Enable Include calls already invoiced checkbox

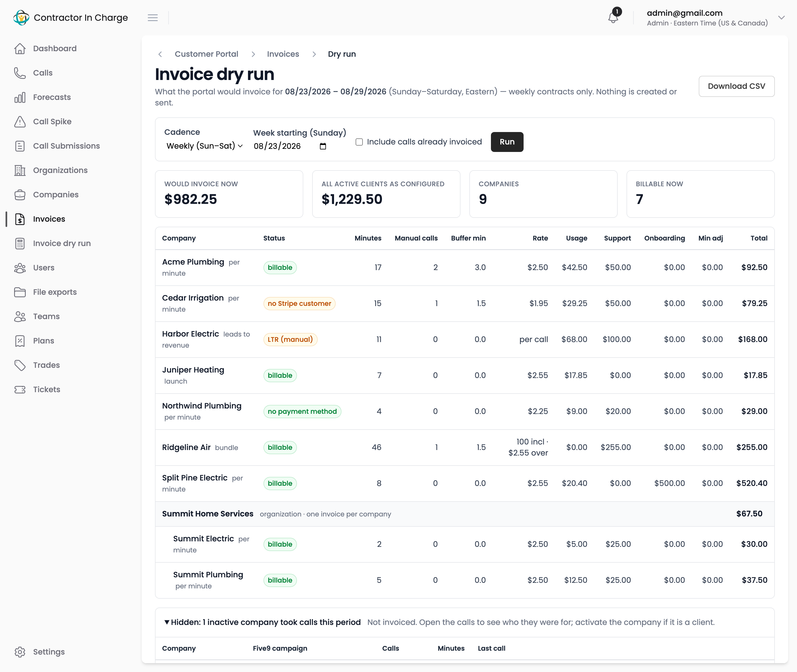coord(359,142)
